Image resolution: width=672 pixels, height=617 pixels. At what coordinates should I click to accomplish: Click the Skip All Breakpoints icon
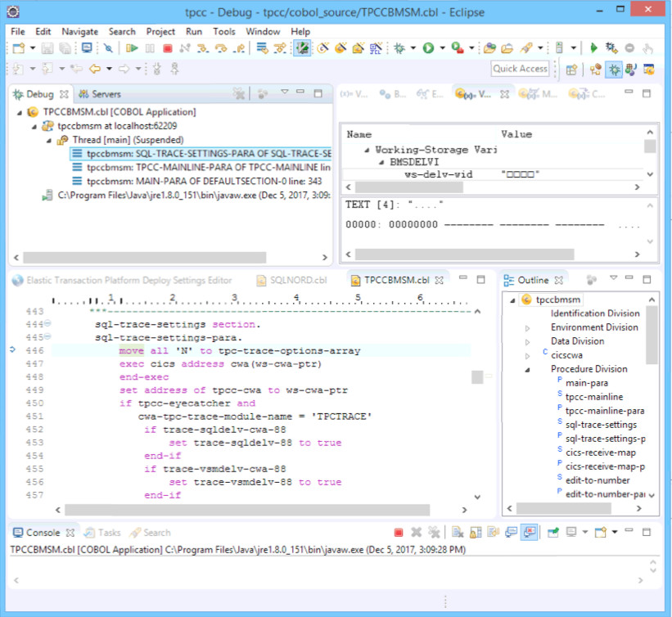(108, 48)
